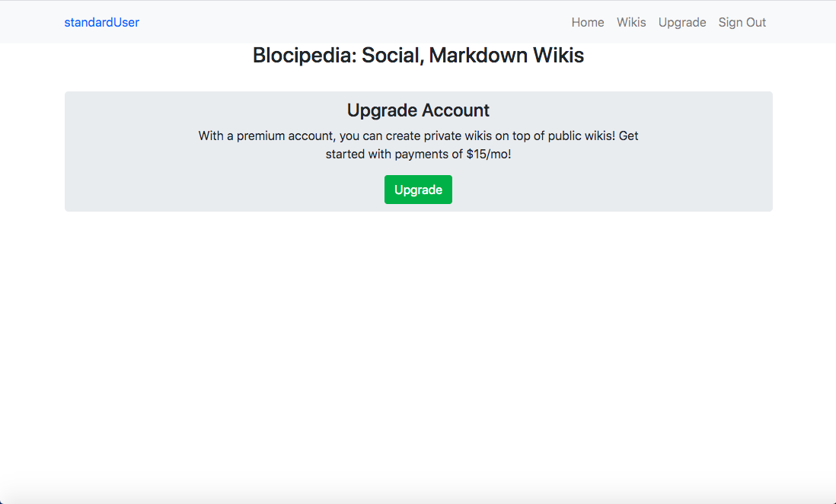The height and width of the screenshot is (504, 836).
Task: Open the Upgrade page from the navbar
Action: point(681,22)
